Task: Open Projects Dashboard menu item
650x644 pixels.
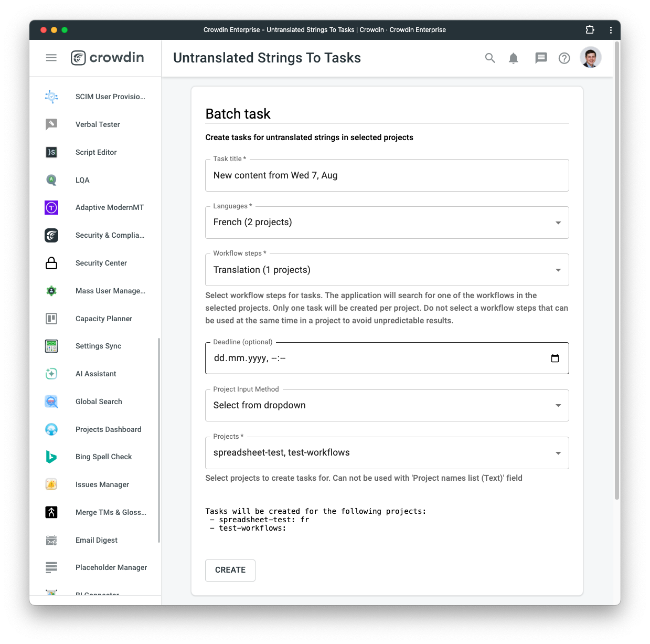Action: [95, 429]
